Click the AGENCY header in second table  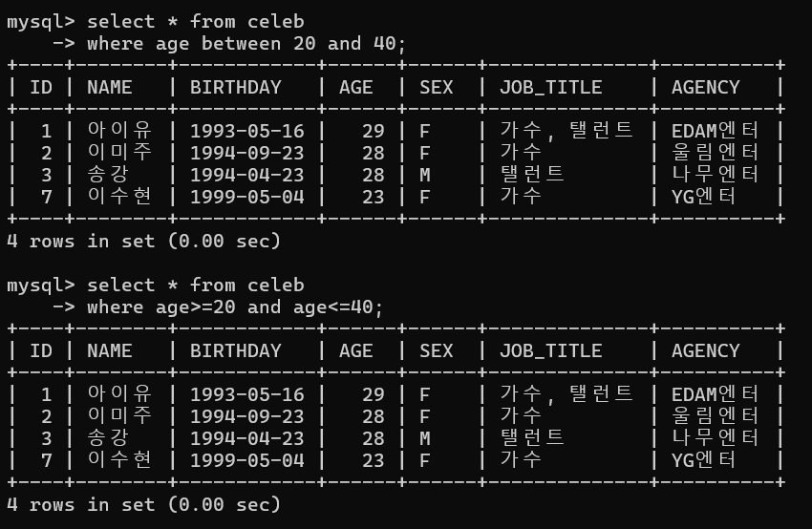point(705,351)
